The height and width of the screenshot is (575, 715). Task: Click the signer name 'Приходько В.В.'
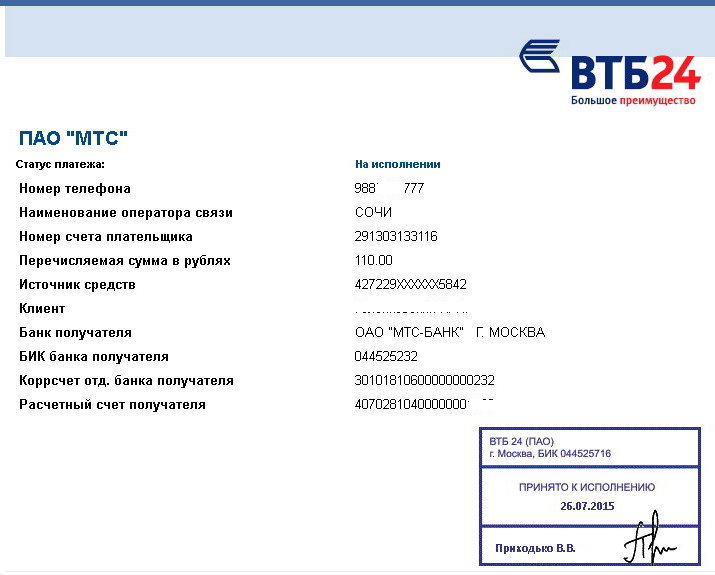coord(535,548)
